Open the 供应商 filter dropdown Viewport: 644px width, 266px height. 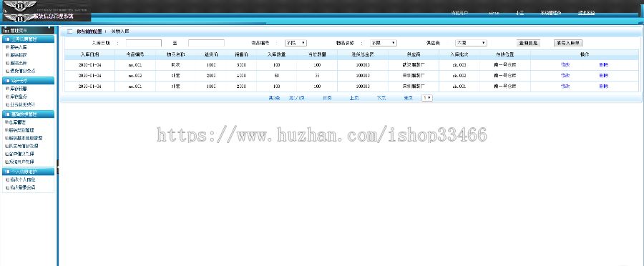[x=471, y=43]
